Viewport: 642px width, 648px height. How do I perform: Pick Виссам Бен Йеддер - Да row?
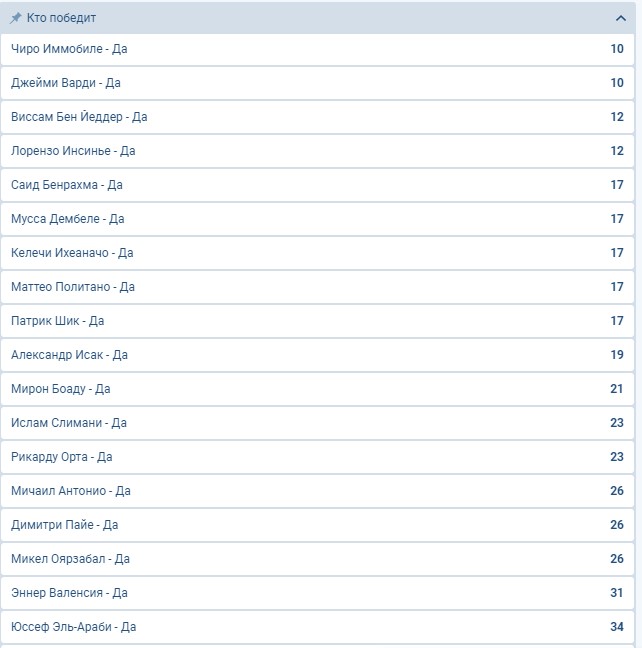[x=317, y=117]
